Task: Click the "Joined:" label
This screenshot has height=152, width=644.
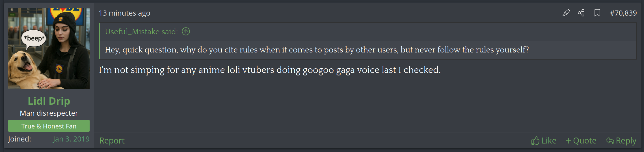Action: click(x=20, y=139)
